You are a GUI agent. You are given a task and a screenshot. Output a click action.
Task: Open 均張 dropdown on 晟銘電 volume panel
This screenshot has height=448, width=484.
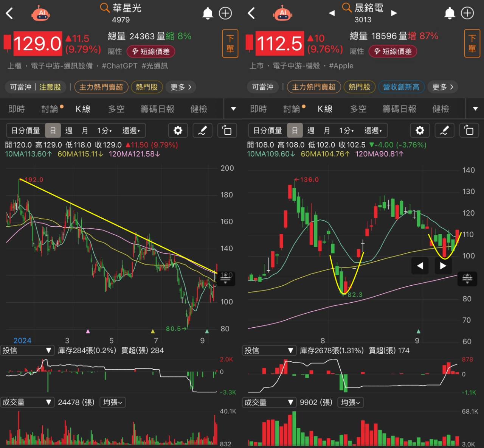[x=351, y=402]
